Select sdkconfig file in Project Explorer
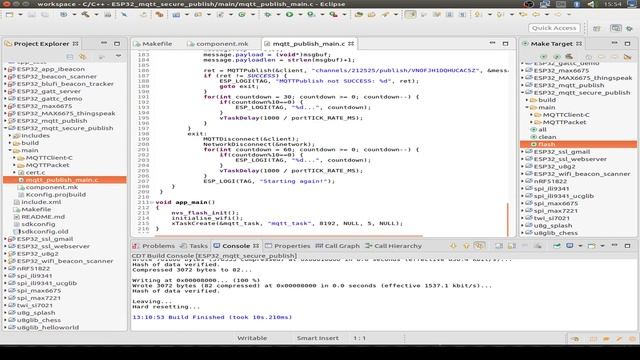This screenshot has width=640, height=360. pos(38,224)
